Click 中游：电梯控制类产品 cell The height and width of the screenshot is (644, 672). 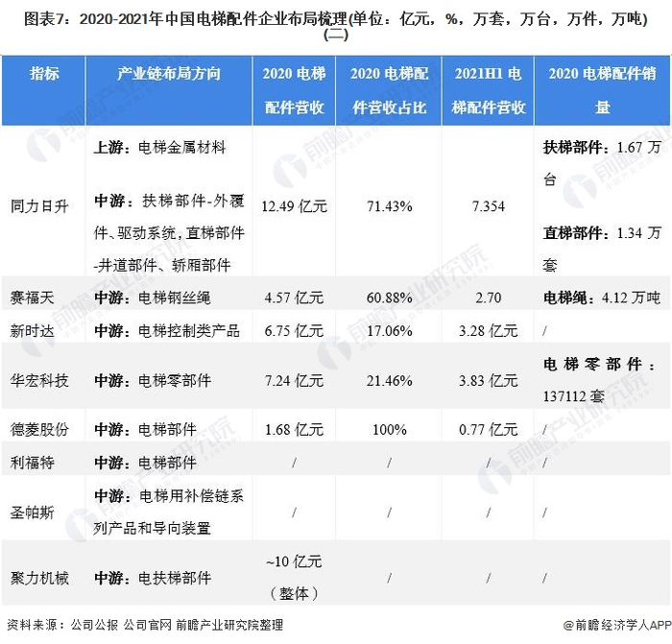[x=167, y=331]
